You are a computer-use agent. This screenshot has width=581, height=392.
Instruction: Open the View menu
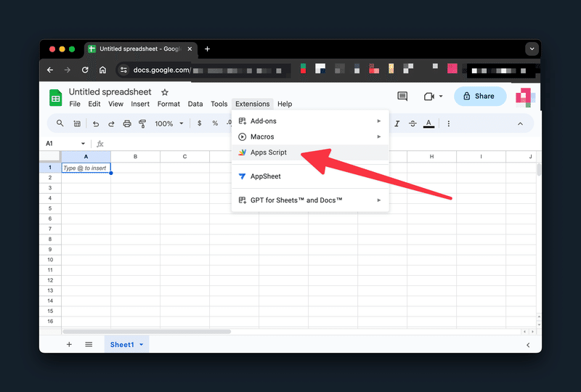115,104
